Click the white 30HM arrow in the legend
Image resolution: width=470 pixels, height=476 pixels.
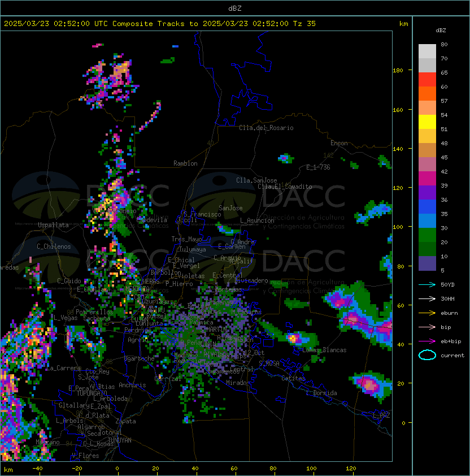427,298
